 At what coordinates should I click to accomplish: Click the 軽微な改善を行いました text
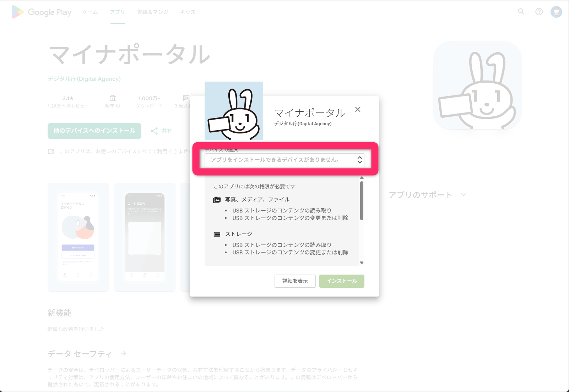pos(76,329)
